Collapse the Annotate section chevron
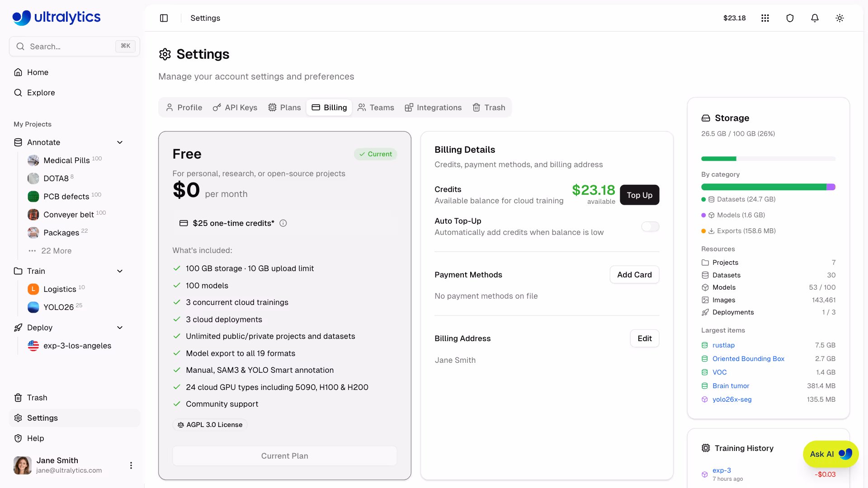 [120, 142]
